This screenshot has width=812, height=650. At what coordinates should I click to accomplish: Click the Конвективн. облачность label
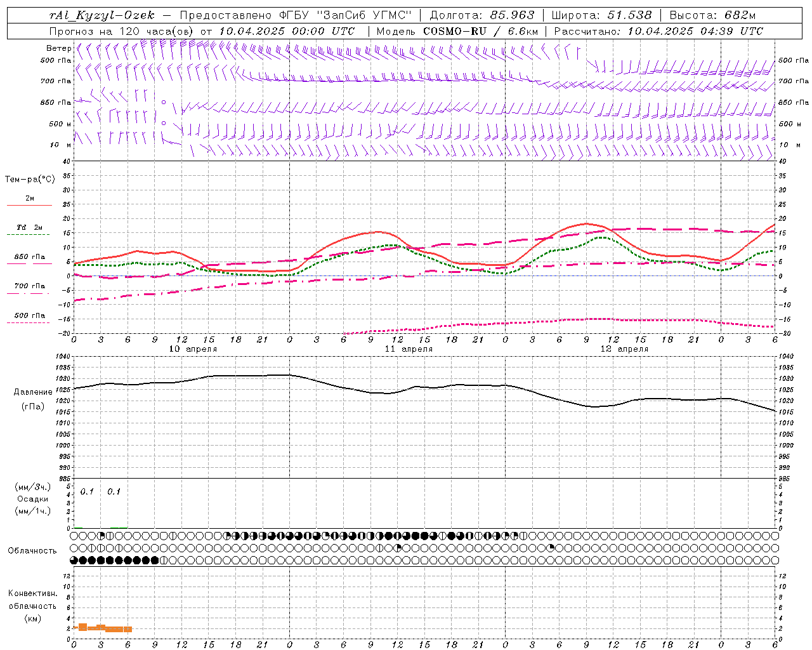point(32,600)
